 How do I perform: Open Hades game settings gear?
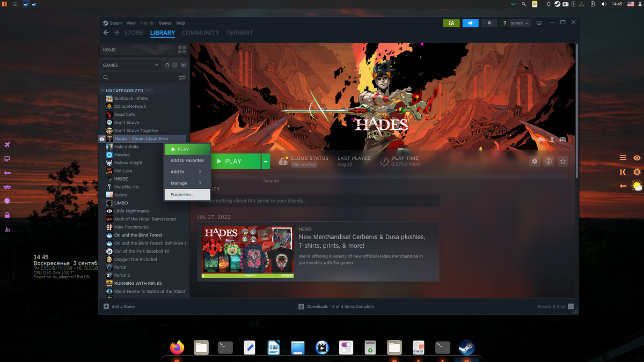pyautogui.click(x=535, y=161)
